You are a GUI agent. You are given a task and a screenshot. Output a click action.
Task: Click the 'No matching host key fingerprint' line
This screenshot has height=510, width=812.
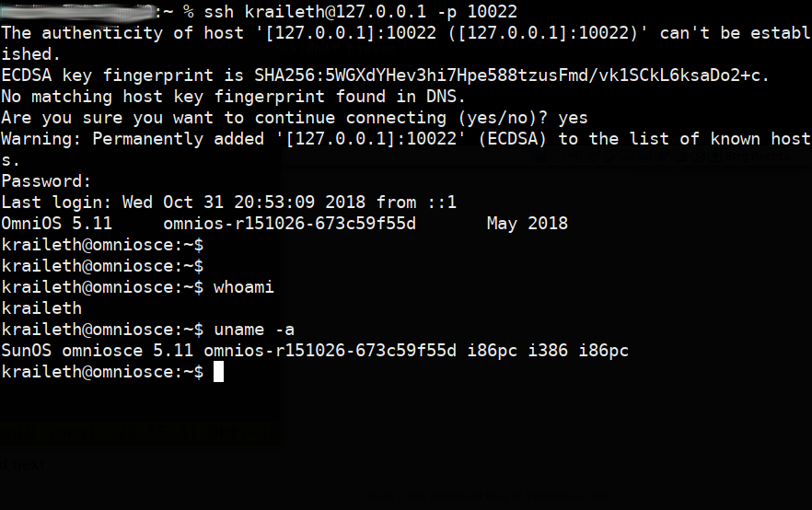pyautogui.click(x=234, y=97)
